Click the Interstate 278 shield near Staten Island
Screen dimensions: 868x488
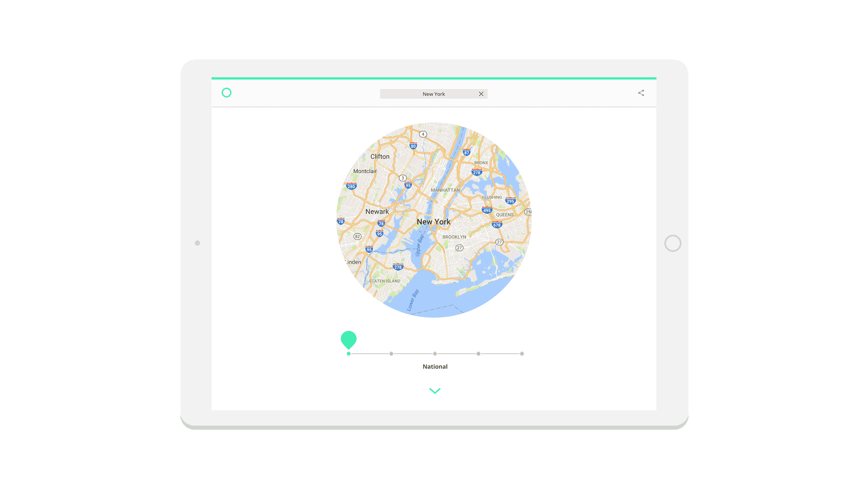click(x=397, y=267)
